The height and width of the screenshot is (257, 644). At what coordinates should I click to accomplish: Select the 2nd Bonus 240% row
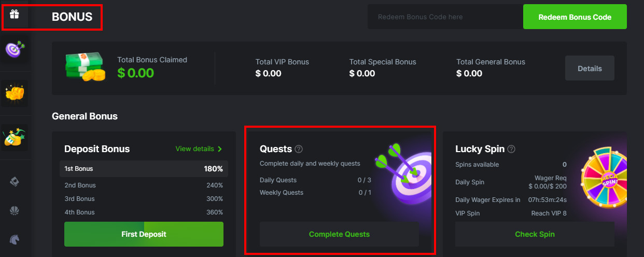[x=144, y=185]
